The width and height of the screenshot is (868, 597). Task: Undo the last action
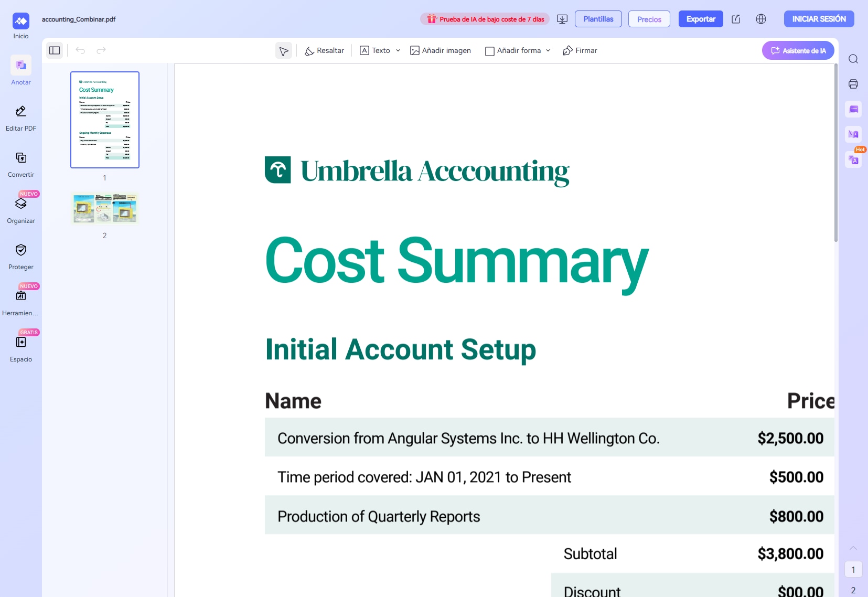80,50
